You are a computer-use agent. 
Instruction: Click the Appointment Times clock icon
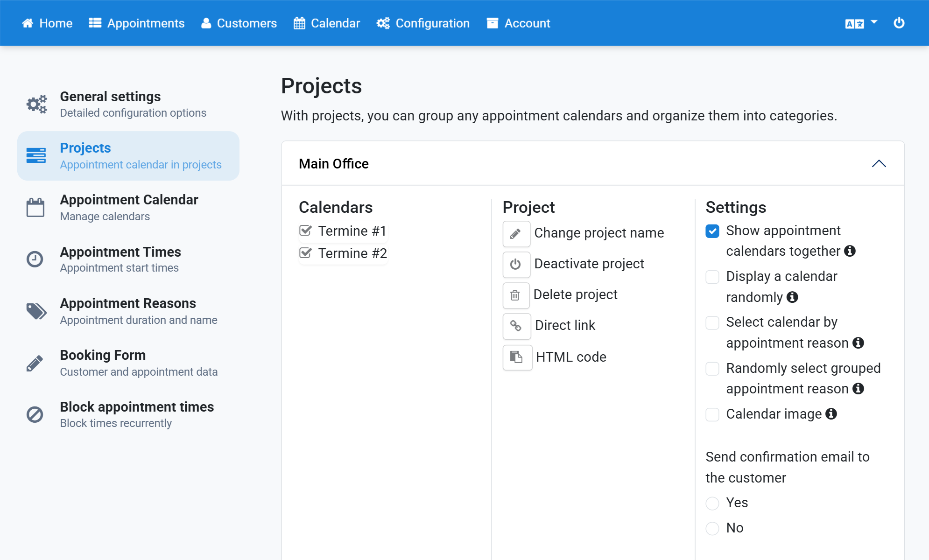[x=35, y=259]
